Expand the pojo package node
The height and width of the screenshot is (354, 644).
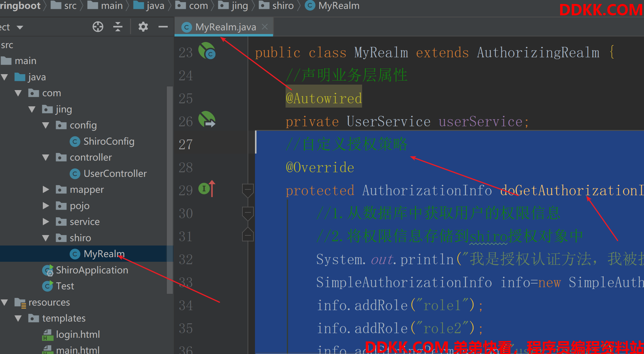46,205
